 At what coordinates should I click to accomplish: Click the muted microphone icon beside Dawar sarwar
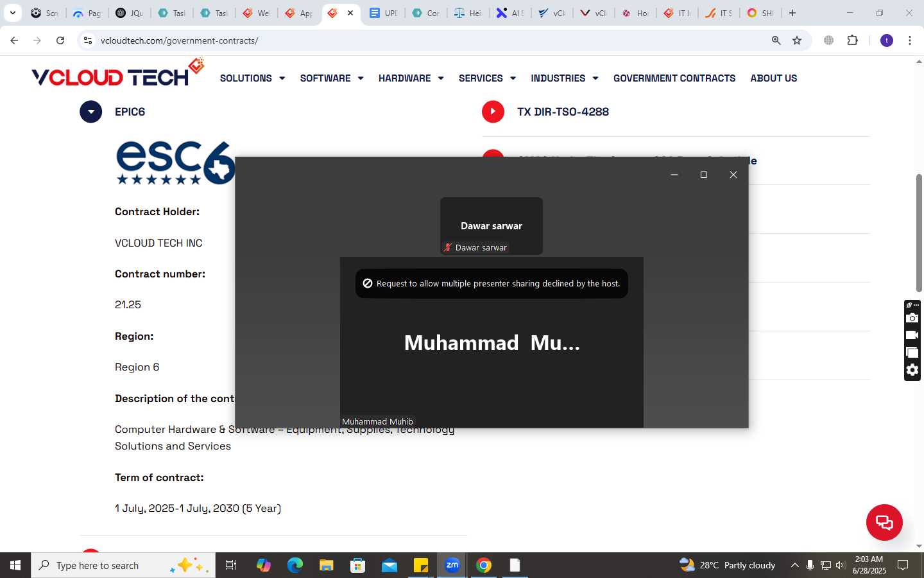[448, 247]
